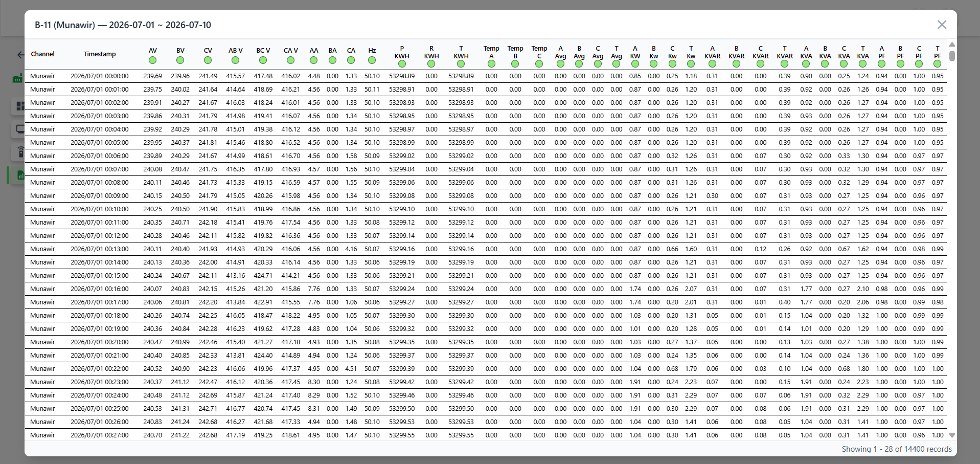The image size is (980, 464).
Task: Select timestamp 2026/07/01 00:27:00 cell
Action: pos(100,435)
